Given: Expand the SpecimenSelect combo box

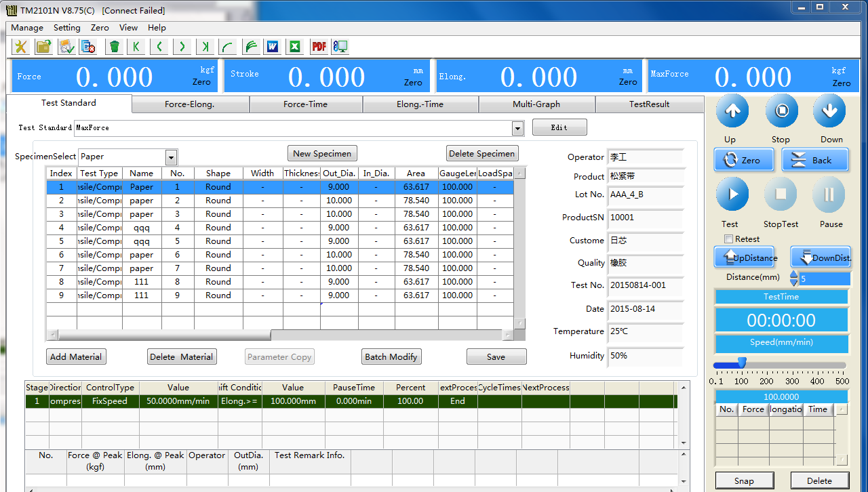Looking at the screenshot, I should point(172,157).
